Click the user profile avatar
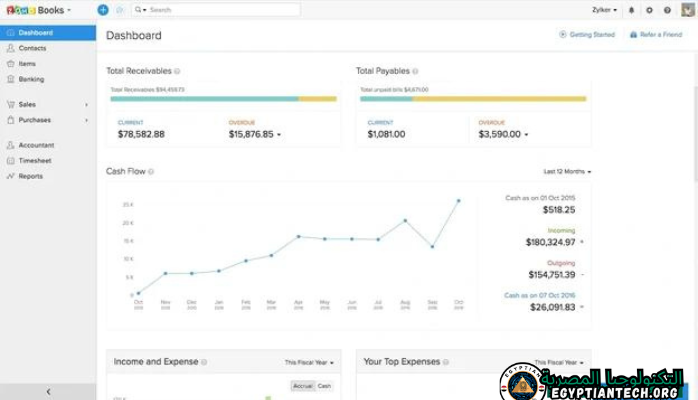698x400 pixels. [x=687, y=10]
